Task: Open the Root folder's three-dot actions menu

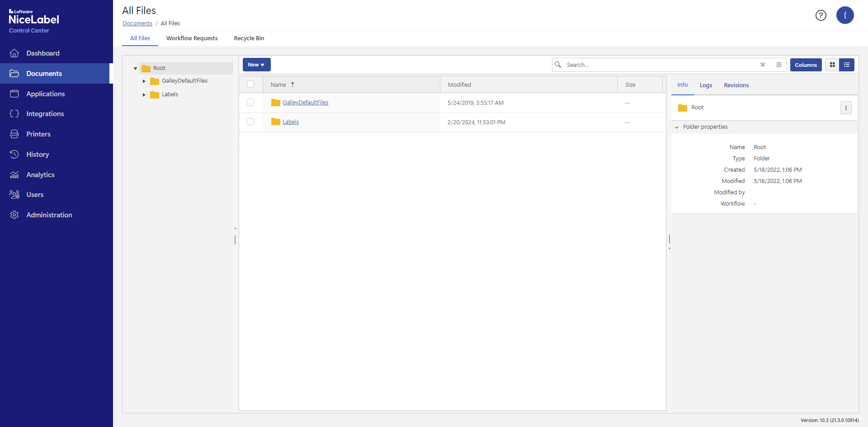Action: (x=846, y=108)
